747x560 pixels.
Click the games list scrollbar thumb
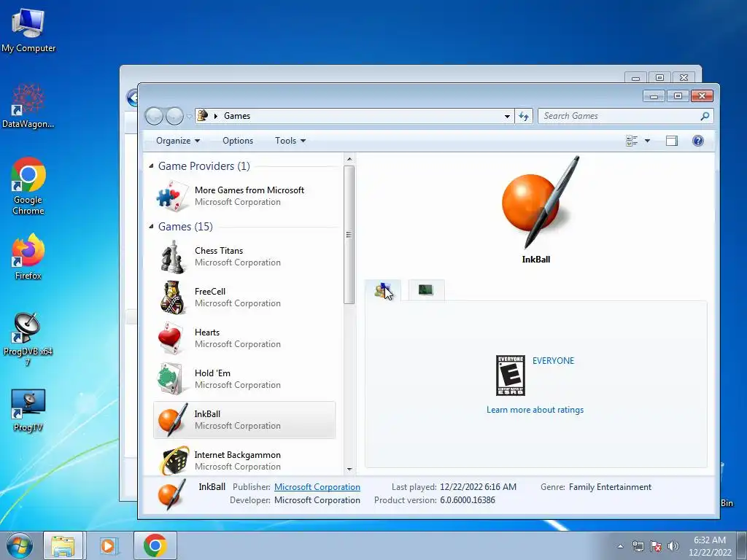click(x=349, y=234)
